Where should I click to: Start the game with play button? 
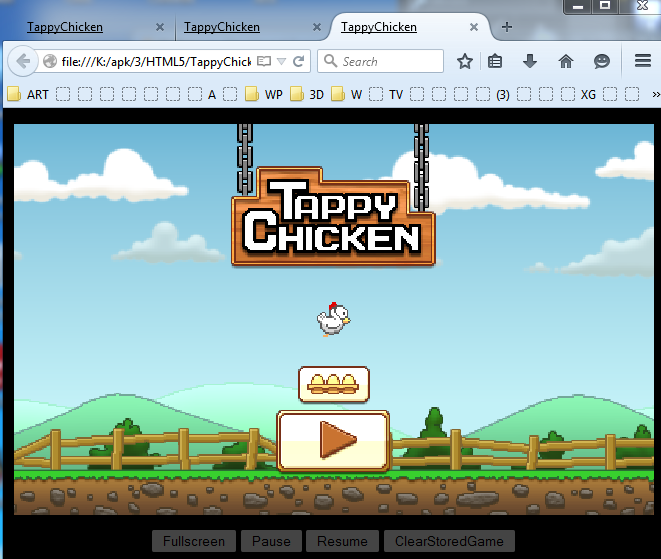pos(333,441)
